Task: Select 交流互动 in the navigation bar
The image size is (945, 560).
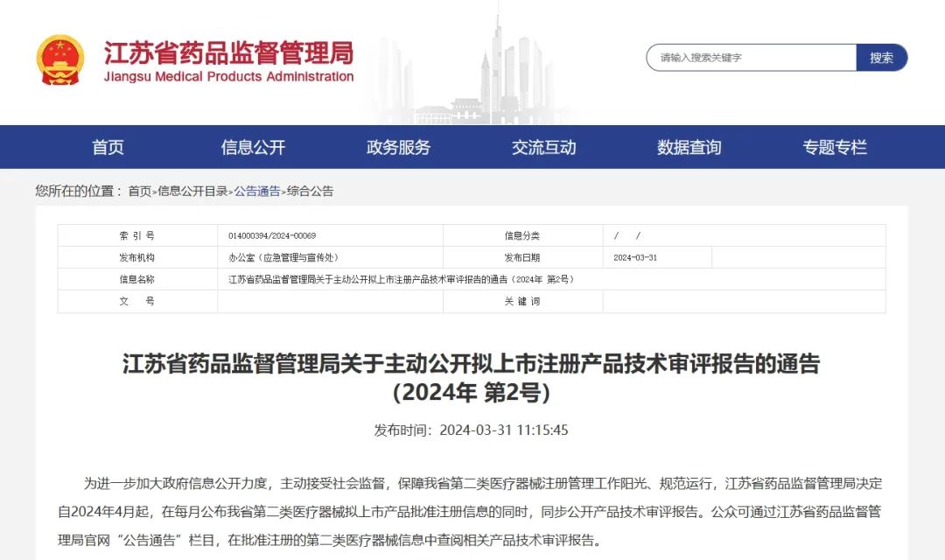Action: click(543, 147)
